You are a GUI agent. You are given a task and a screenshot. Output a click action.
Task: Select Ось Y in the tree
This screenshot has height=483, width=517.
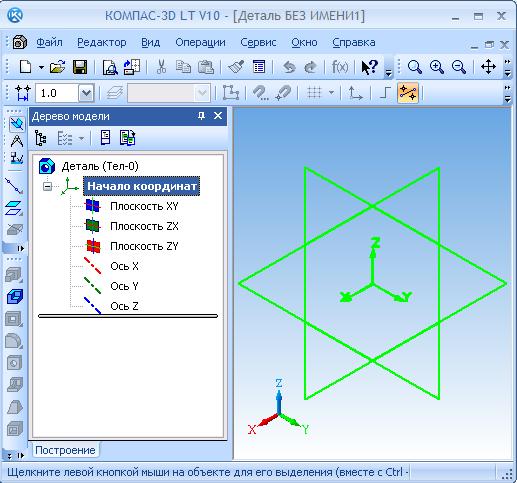(124, 286)
